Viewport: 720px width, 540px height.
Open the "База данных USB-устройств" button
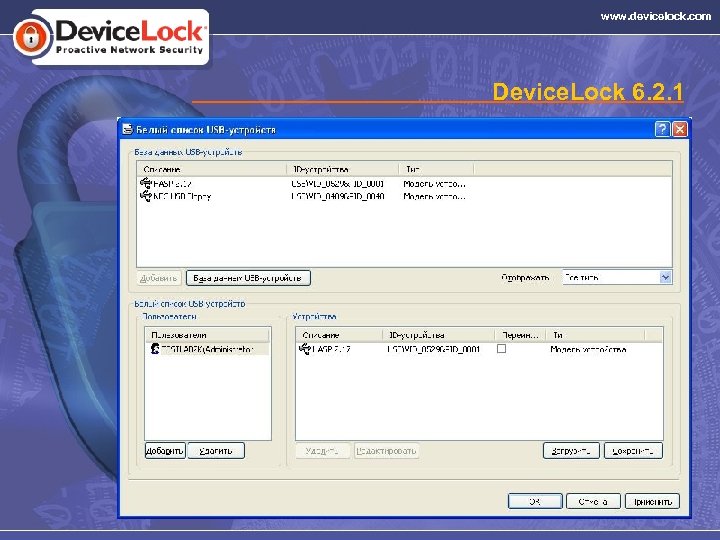(x=248, y=278)
